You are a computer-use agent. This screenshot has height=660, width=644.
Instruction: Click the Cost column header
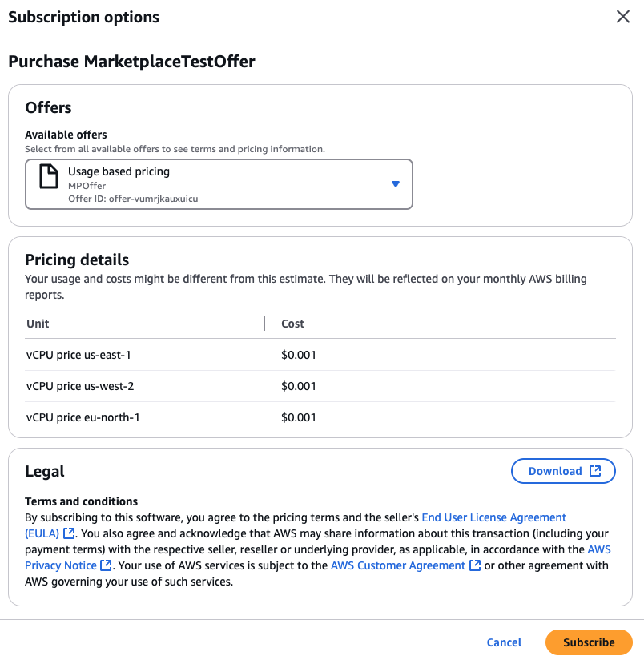pyautogui.click(x=292, y=324)
